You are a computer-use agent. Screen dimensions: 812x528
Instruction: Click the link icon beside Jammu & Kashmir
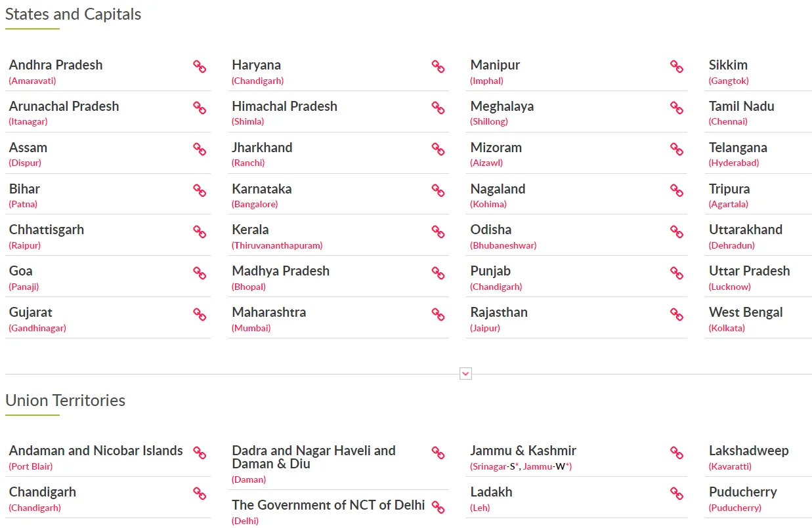pyautogui.click(x=677, y=452)
